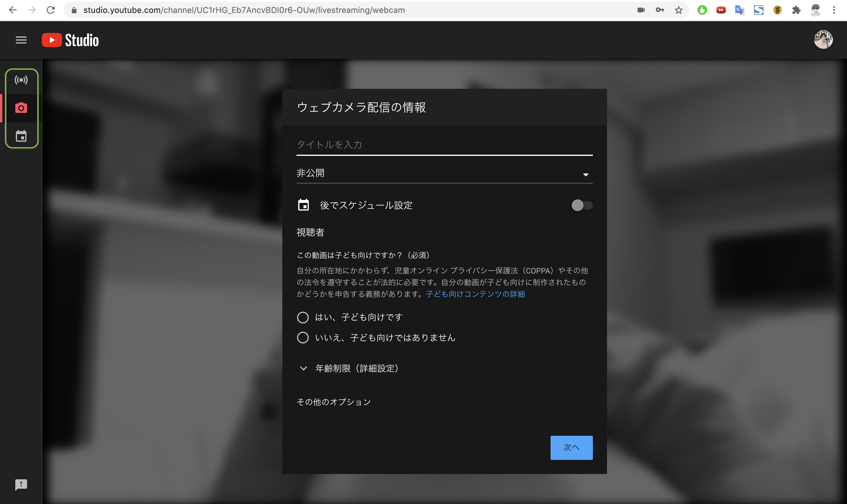The width and height of the screenshot is (847, 504).
Task: Open Chrome three-dot menu
Action: 834,10
